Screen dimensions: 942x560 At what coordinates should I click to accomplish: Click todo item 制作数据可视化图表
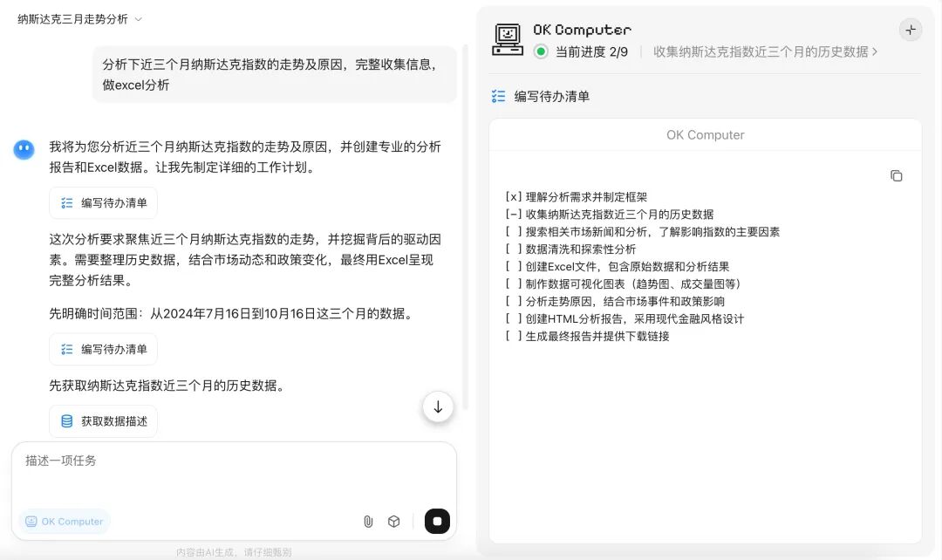click(x=625, y=284)
